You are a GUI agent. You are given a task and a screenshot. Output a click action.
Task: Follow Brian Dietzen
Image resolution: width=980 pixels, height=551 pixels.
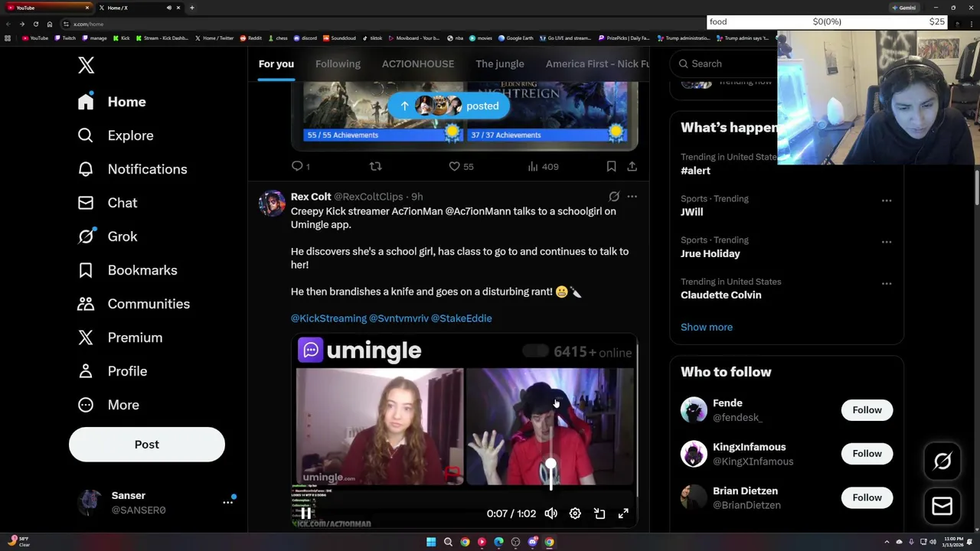pyautogui.click(x=867, y=498)
